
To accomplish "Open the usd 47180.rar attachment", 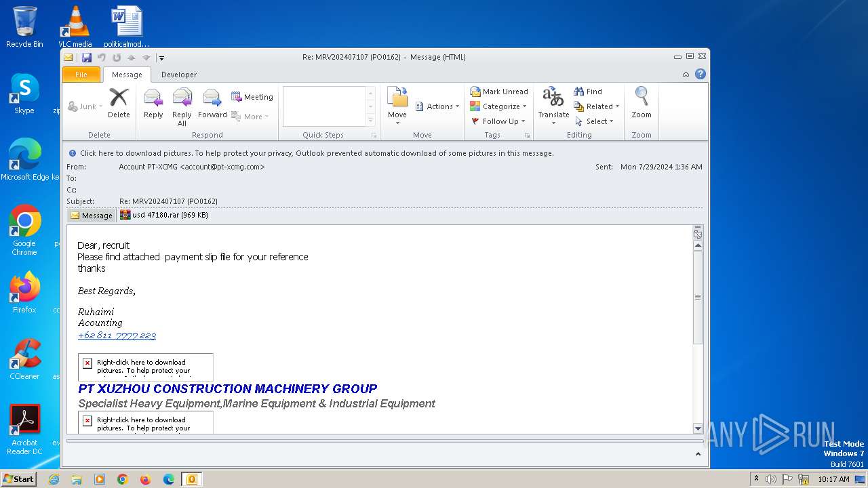I will click(164, 216).
